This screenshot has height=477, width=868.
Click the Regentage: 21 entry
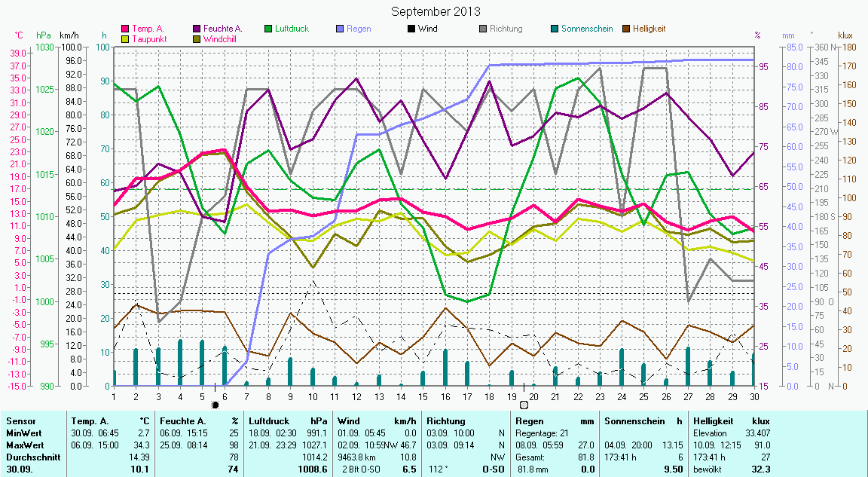pyautogui.click(x=542, y=433)
